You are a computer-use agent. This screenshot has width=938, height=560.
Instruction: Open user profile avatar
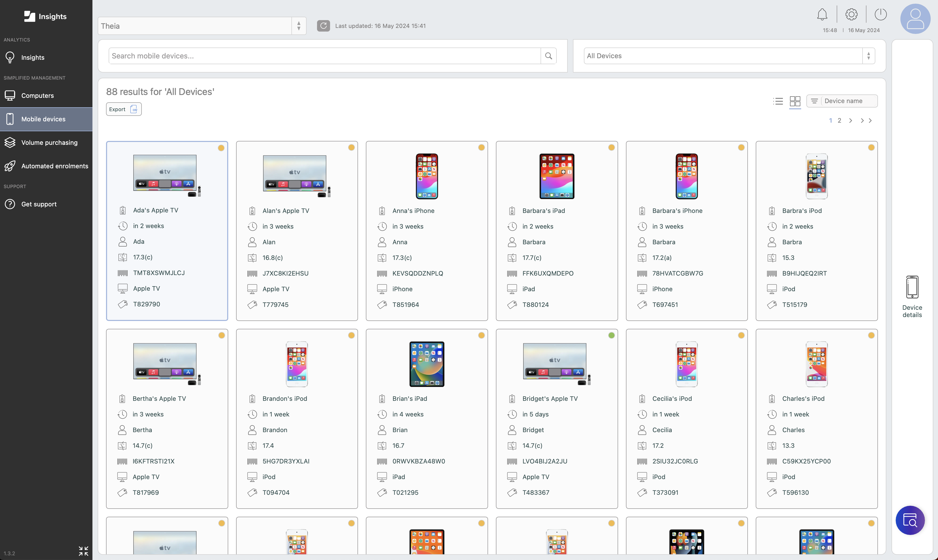915,19
